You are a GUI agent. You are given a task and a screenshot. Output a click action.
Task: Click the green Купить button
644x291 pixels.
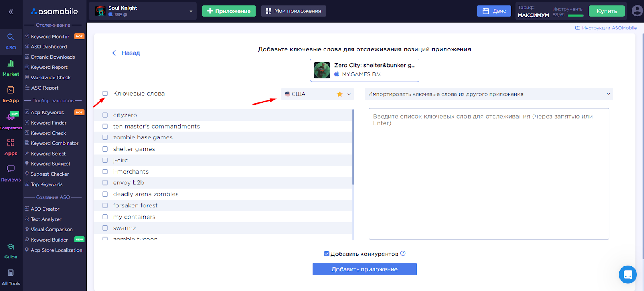pyautogui.click(x=607, y=11)
